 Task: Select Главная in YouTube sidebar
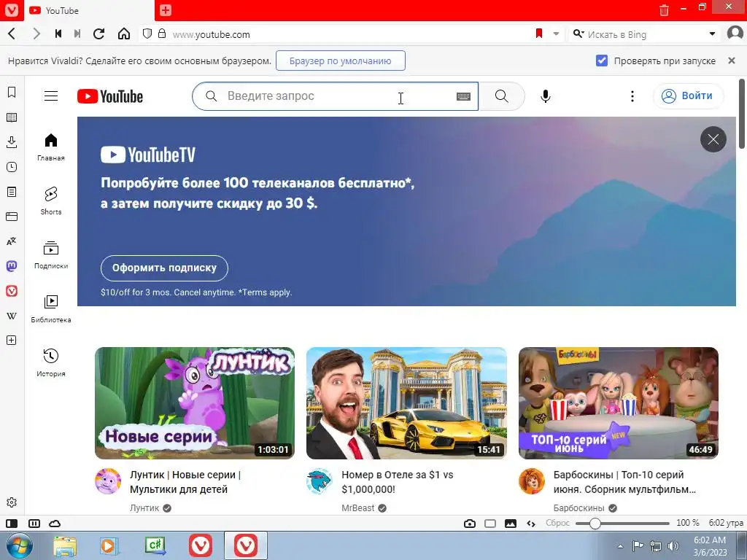pos(51,147)
